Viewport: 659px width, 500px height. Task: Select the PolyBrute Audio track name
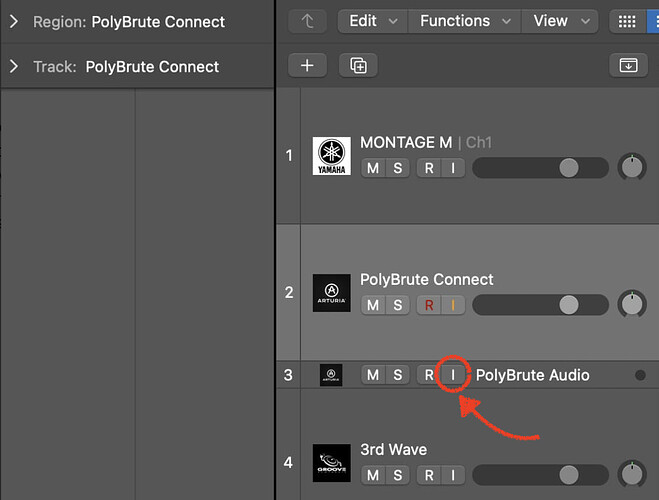532,375
